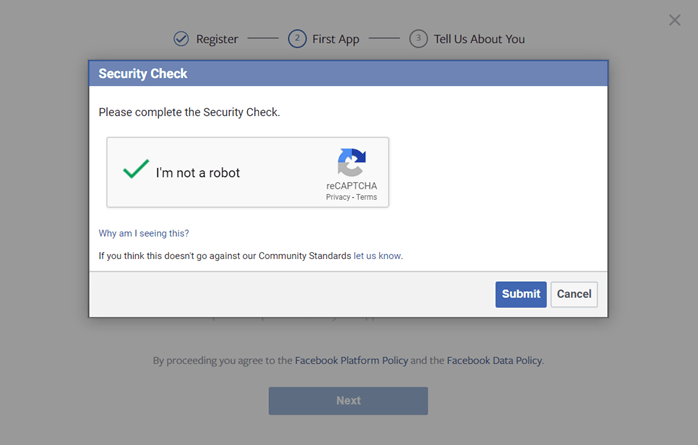698x445 pixels.
Task: Toggle the green reCAPTCHA checkmark box
Action: click(136, 171)
